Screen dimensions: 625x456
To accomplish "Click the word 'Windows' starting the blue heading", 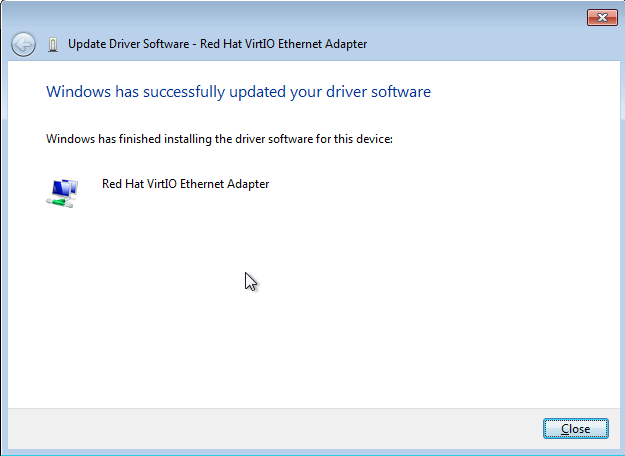I will [76, 92].
